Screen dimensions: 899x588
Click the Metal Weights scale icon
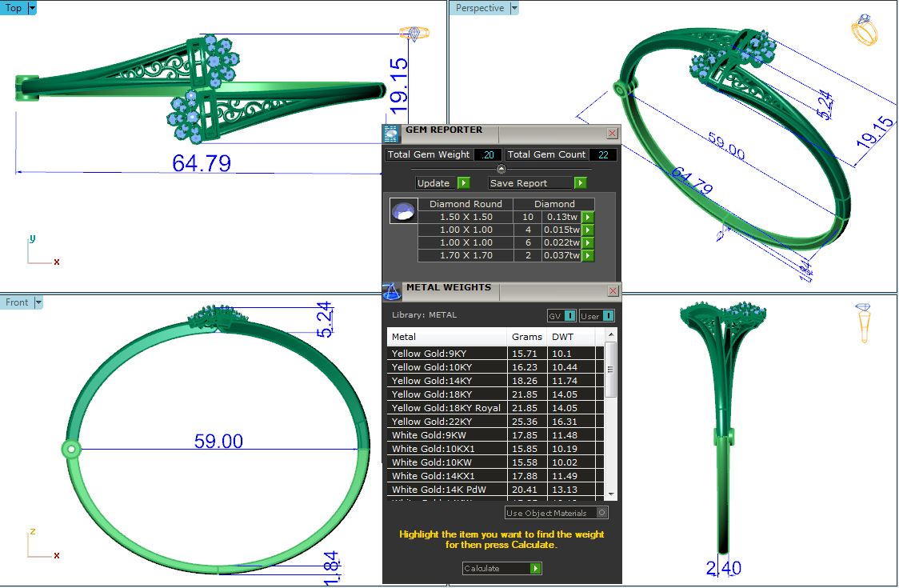click(x=391, y=291)
